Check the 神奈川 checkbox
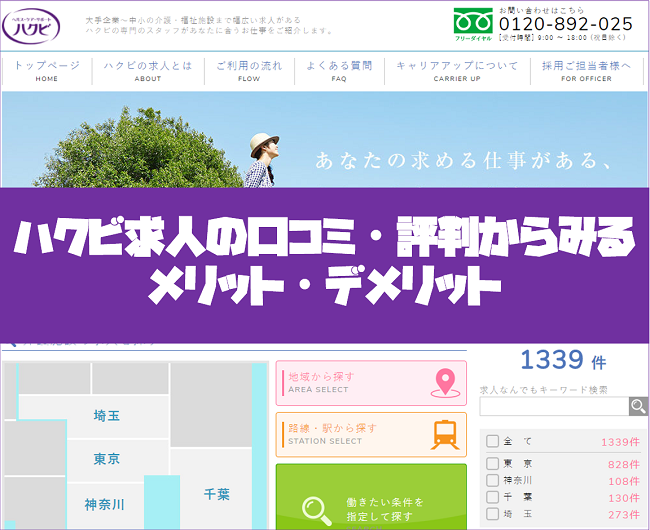650x530 pixels. (x=492, y=480)
